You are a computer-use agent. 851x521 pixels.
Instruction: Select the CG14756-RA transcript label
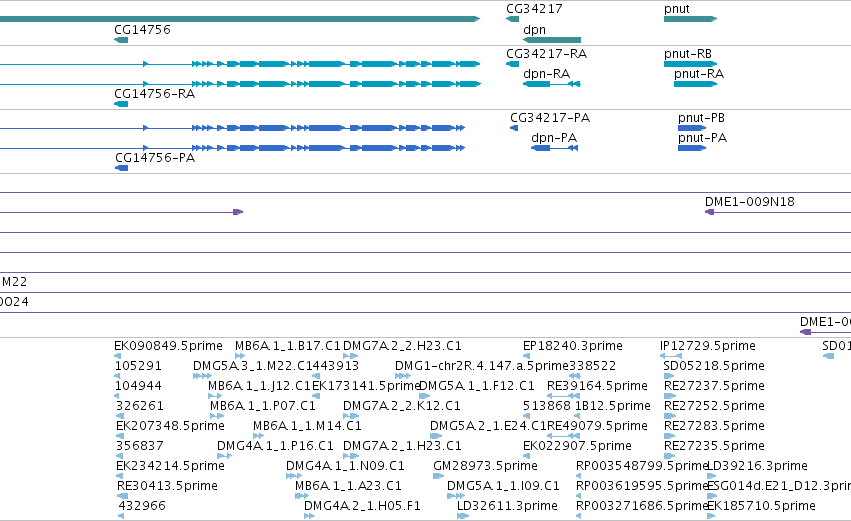tap(155, 94)
